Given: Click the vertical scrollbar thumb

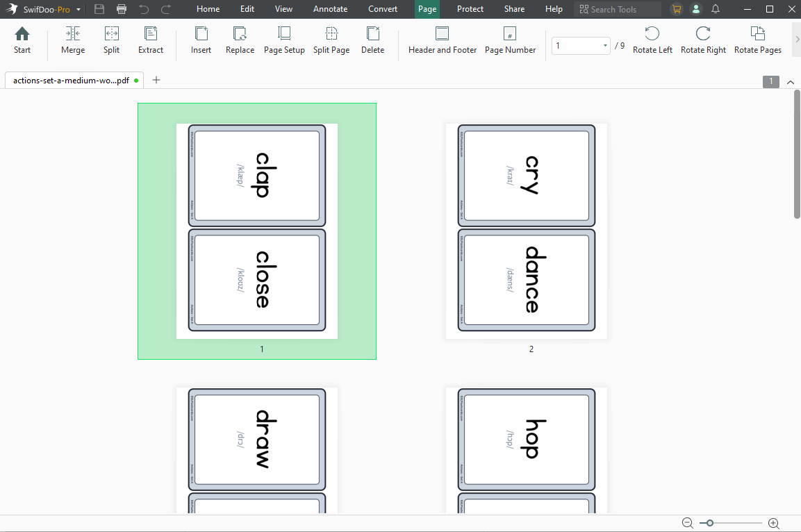Looking at the screenshot, I should tap(797, 154).
